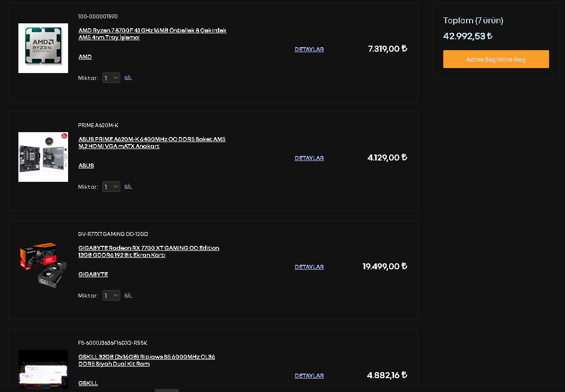Viewport: 565px width, 392px height.
Task: Open the AMD brand link
Action: point(85,57)
